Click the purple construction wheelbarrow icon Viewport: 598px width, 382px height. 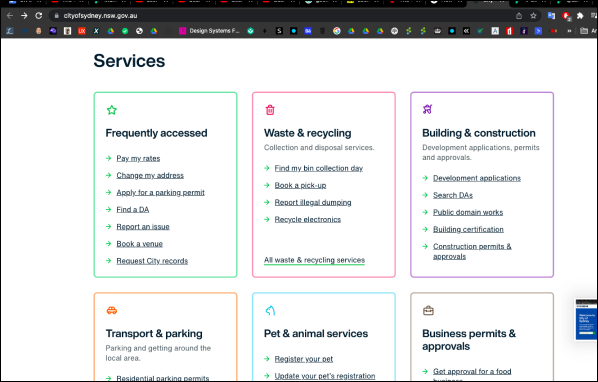coord(428,109)
